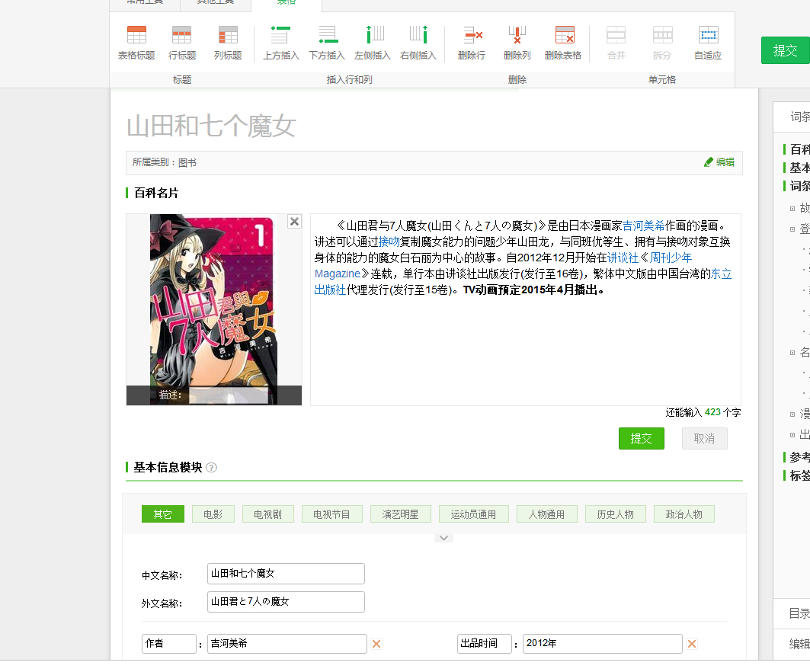This screenshot has width=810, height=672.
Task: Insert a row below with 下方插入
Action: [x=327, y=35]
